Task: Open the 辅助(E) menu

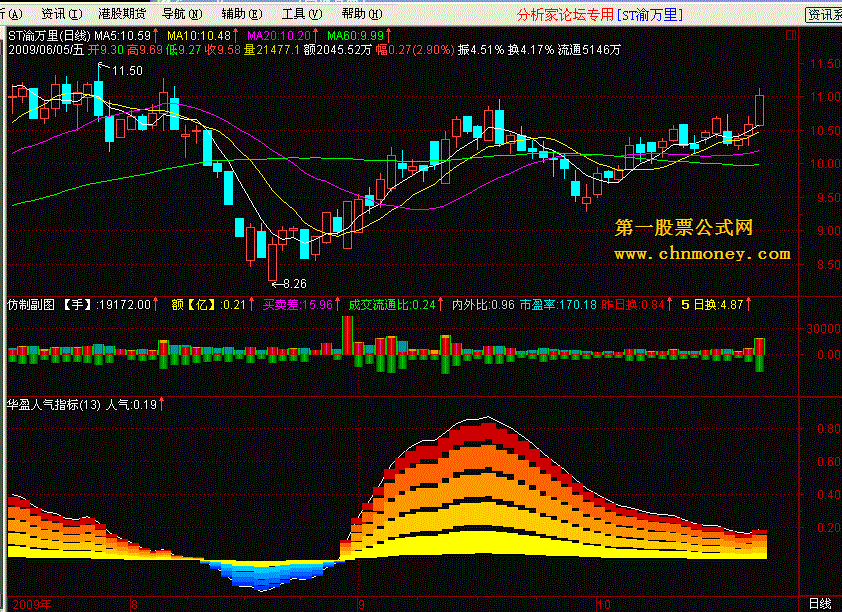Action: (x=242, y=14)
